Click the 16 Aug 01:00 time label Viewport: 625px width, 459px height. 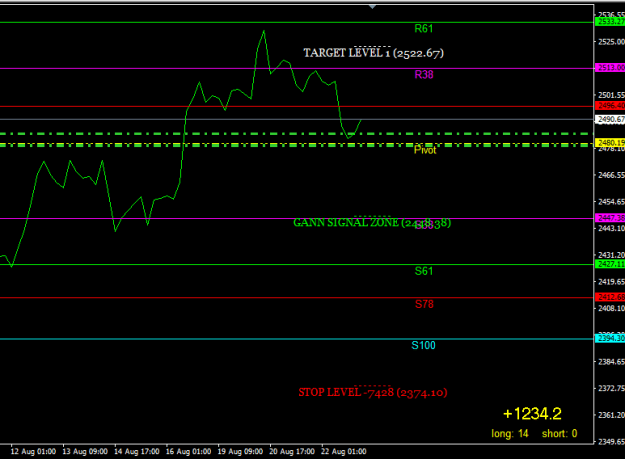pyautogui.click(x=189, y=451)
